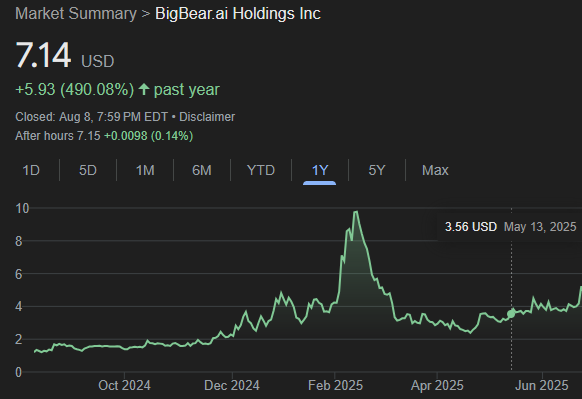This screenshot has width=582, height=399.
Task: Click the 3.56 USD tooltip value
Action: click(x=471, y=227)
